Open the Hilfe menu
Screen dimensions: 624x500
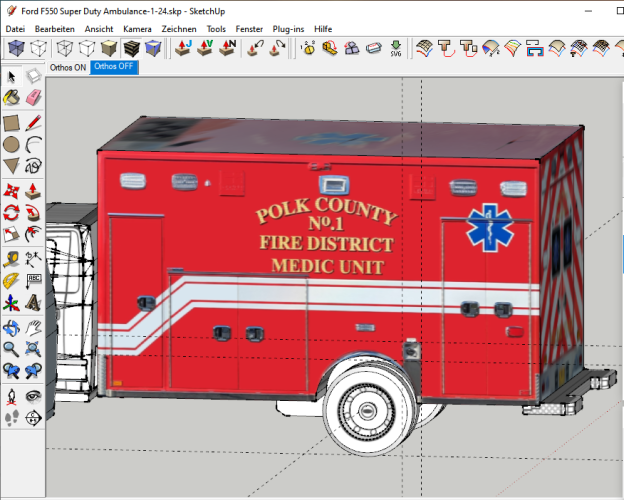[x=323, y=29]
